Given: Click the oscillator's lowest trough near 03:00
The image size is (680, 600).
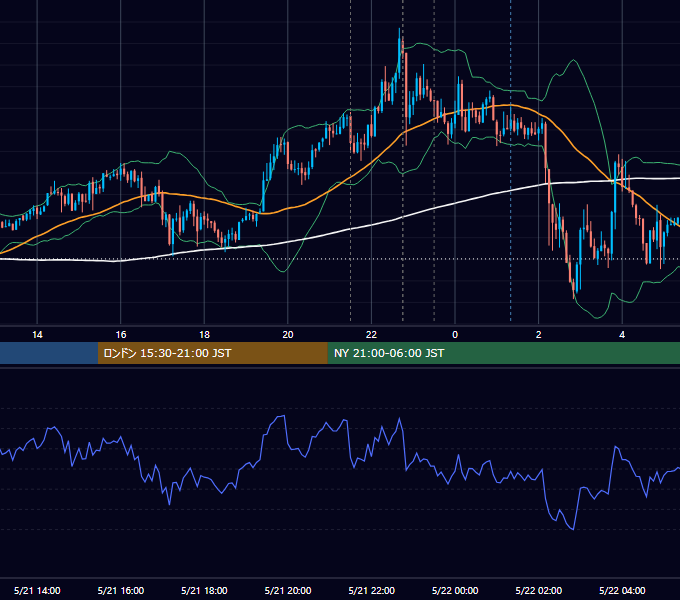Looking at the screenshot, I should click(x=573, y=529).
